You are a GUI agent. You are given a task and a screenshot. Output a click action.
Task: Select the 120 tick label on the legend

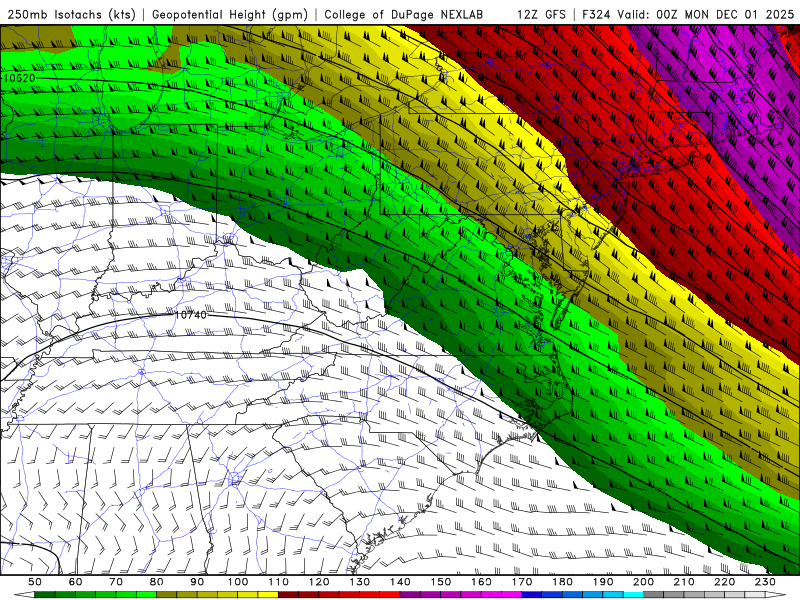tap(319, 582)
